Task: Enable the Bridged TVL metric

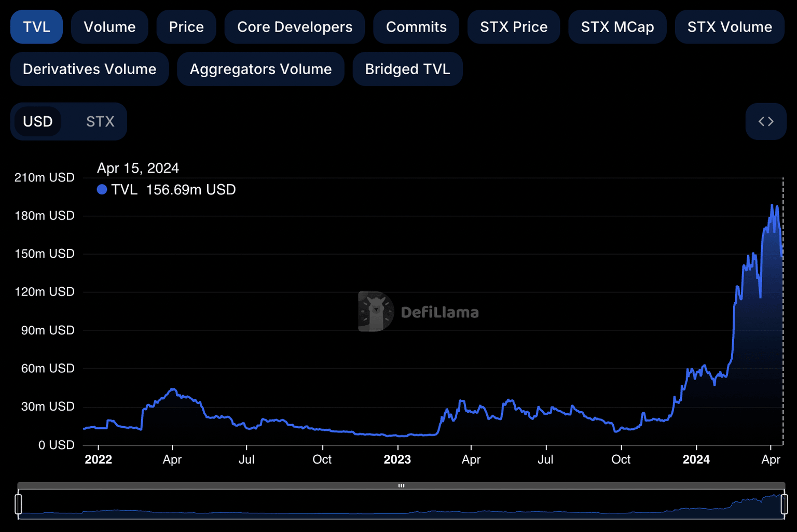Action: [x=407, y=69]
